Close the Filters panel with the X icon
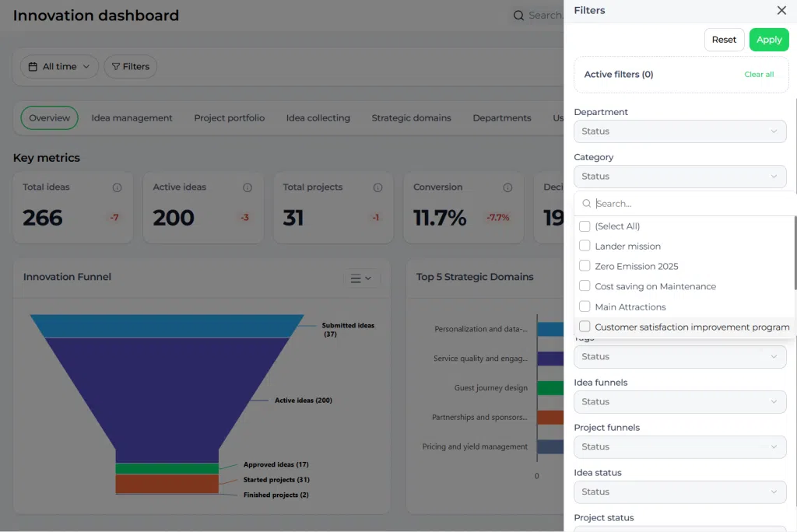This screenshot has width=797, height=532. click(x=781, y=10)
